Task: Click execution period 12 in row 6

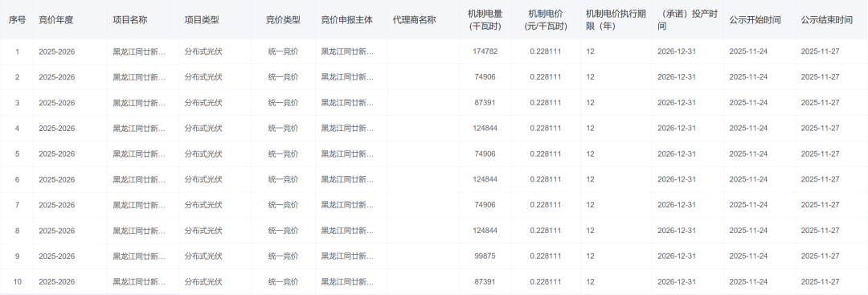Action: 590,179
